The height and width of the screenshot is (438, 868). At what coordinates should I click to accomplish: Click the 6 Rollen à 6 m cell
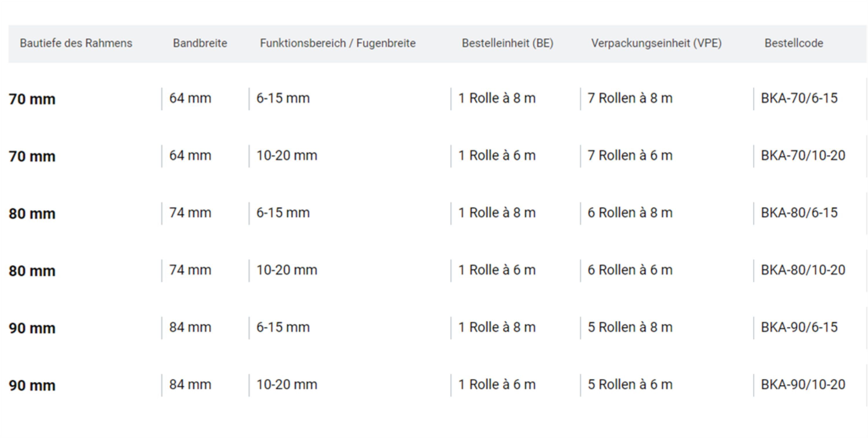pyautogui.click(x=630, y=270)
